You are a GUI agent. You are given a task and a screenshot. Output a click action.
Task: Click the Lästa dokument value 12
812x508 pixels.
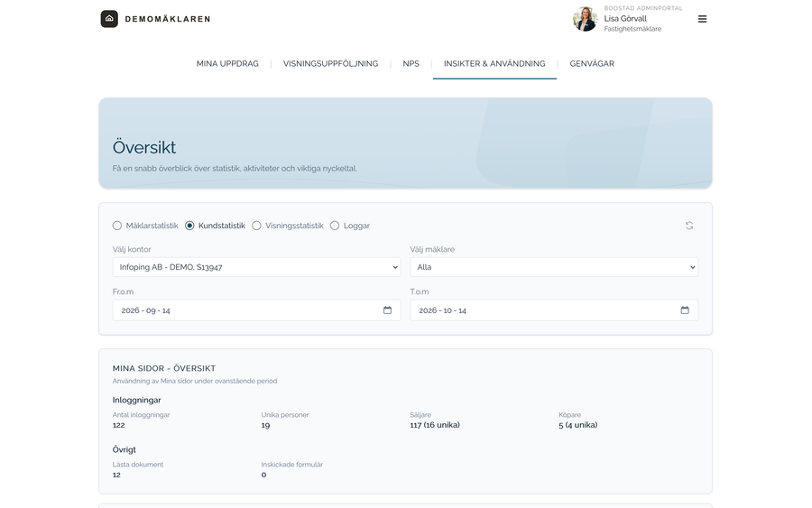[116, 475]
